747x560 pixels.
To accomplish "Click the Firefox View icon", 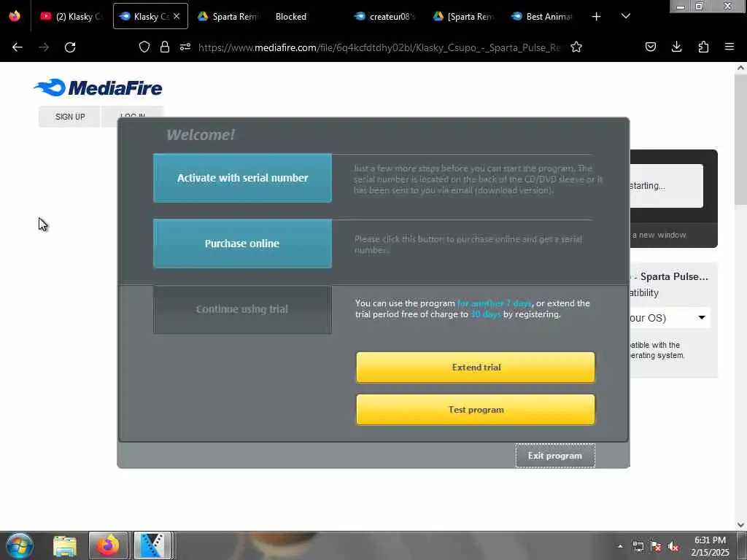I will 15,16.
